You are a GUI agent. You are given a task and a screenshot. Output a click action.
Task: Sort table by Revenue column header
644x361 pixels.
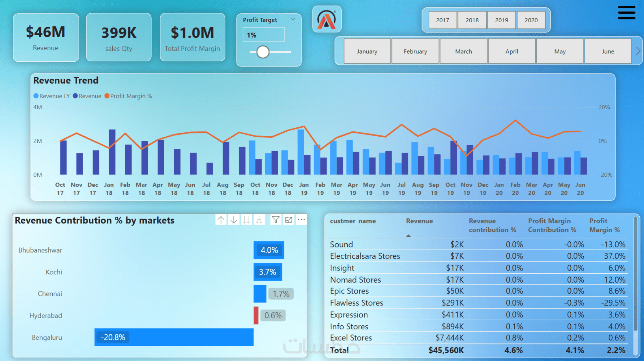[419, 221]
